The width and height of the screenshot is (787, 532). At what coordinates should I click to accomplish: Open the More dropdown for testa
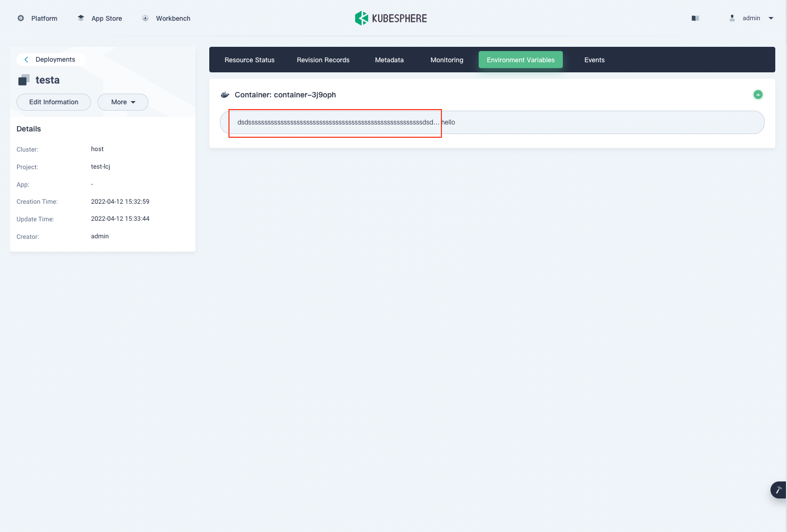click(122, 102)
